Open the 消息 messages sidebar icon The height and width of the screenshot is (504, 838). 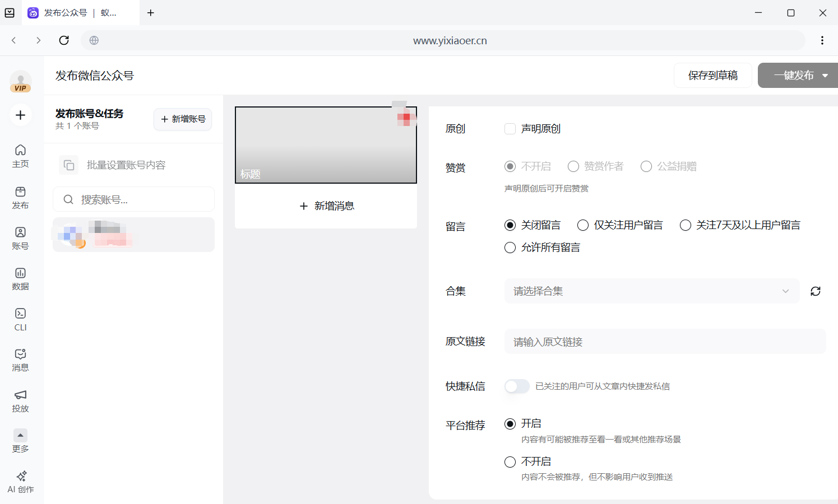click(x=20, y=360)
